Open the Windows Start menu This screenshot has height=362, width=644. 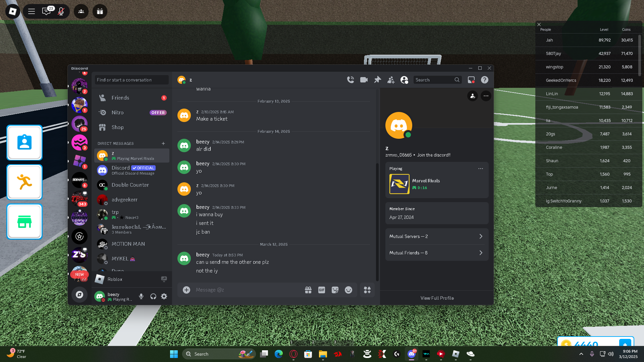click(174, 354)
